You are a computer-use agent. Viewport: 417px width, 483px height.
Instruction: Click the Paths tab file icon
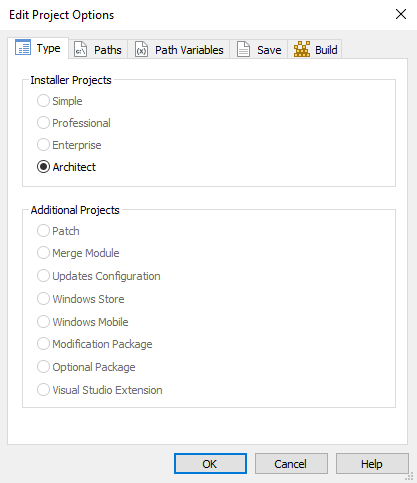[80, 49]
